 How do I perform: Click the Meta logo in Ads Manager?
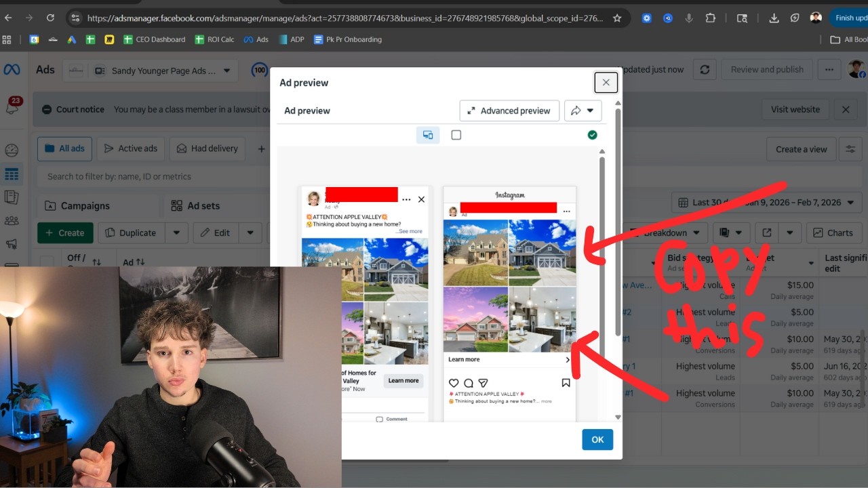point(12,70)
